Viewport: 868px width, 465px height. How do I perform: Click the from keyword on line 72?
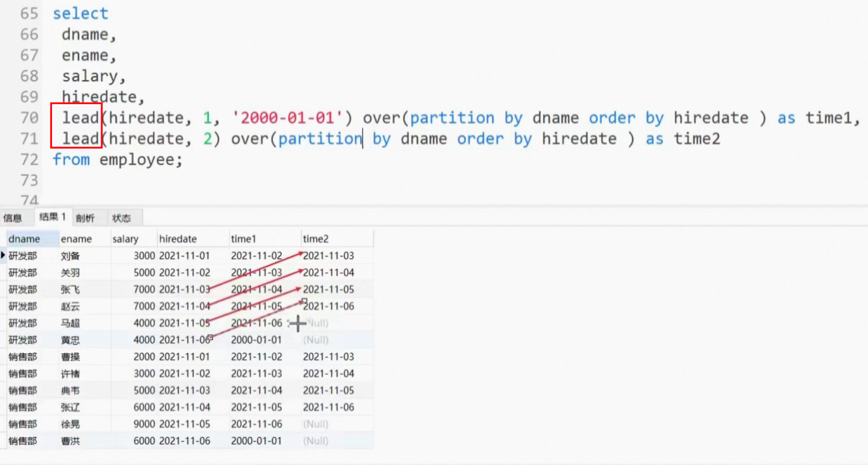tap(71, 159)
